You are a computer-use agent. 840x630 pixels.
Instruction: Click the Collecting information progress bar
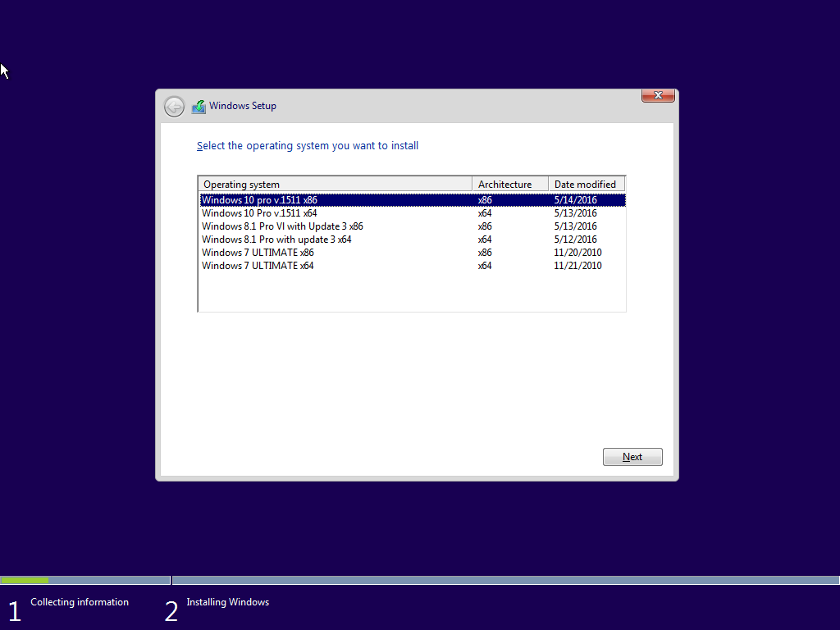pyautogui.click(x=85, y=580)
